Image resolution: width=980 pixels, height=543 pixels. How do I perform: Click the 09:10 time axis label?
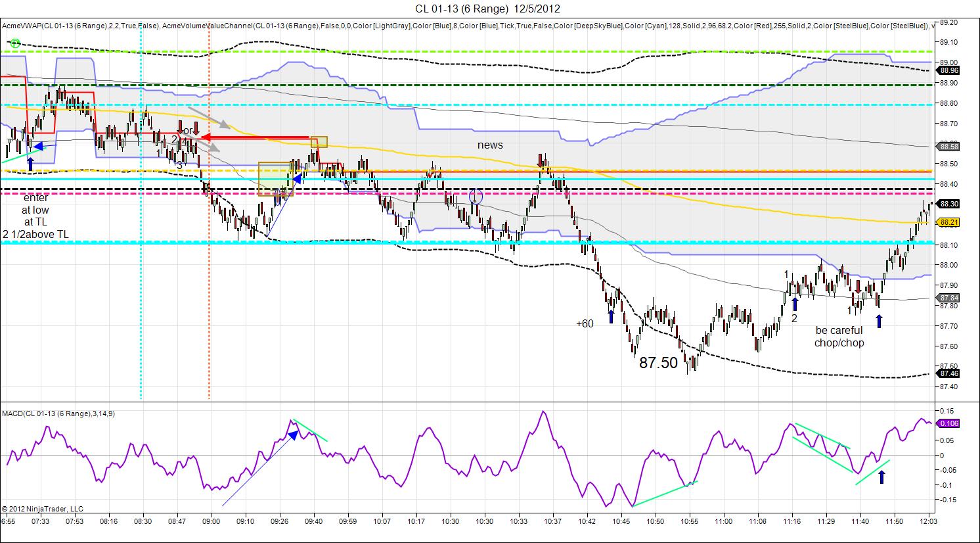(x=245, y=521)
